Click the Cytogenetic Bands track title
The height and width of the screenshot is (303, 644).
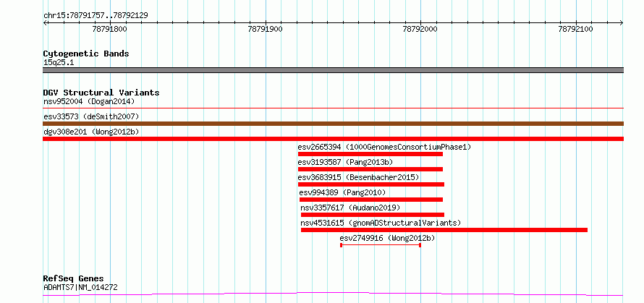click(x=86, y=54)
